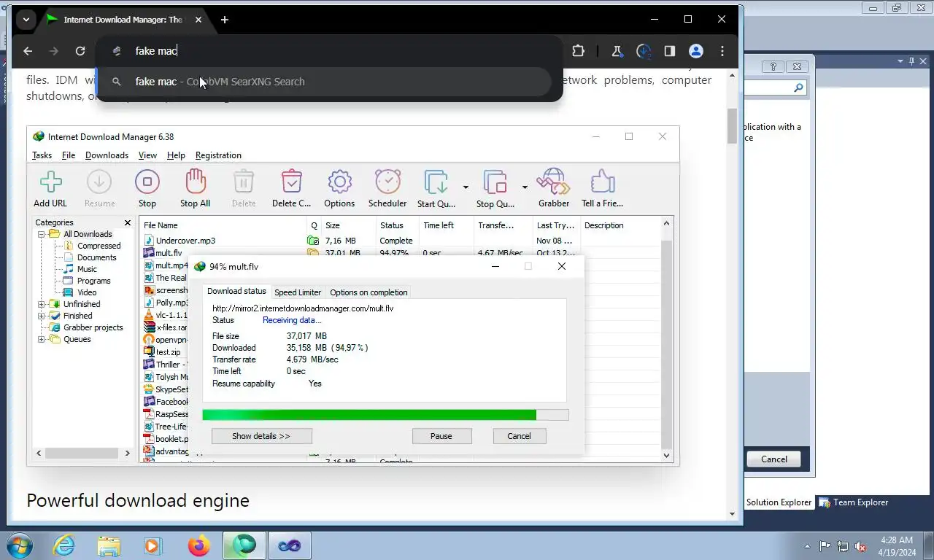Choose the 'fake mac' search suggestion
The height and width of the screenshot is (560, 934).
[325, 82]
